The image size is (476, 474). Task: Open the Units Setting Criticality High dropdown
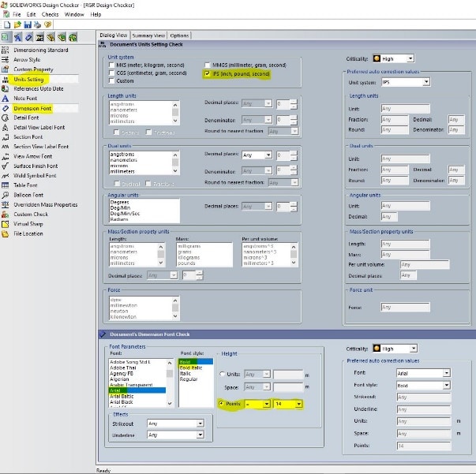point(410,58)
